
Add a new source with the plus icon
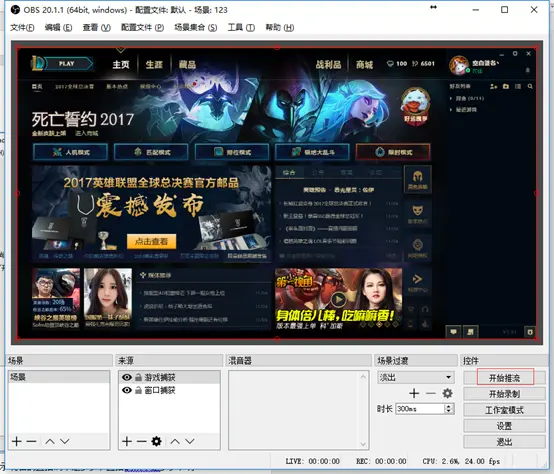(127, 441)
